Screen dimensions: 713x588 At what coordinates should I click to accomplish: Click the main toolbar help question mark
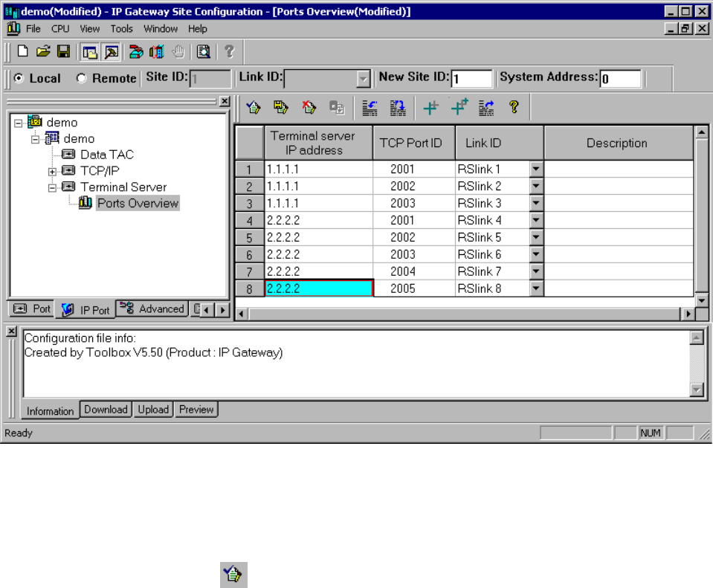(x=229, y=52)
